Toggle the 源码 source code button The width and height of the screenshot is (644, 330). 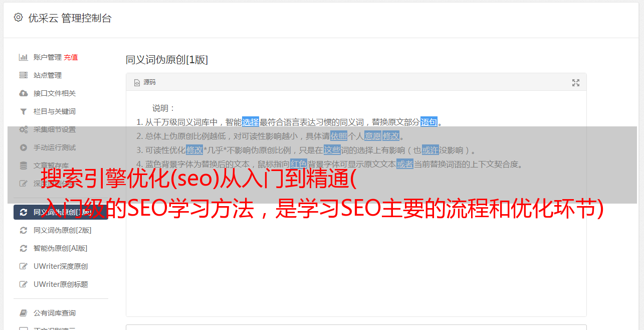tap(145, 82)
